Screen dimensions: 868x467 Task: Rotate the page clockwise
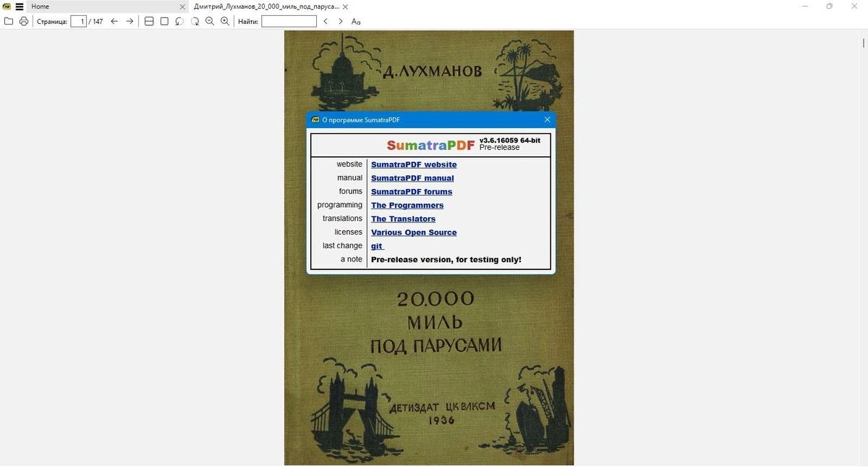coord(195,21)
